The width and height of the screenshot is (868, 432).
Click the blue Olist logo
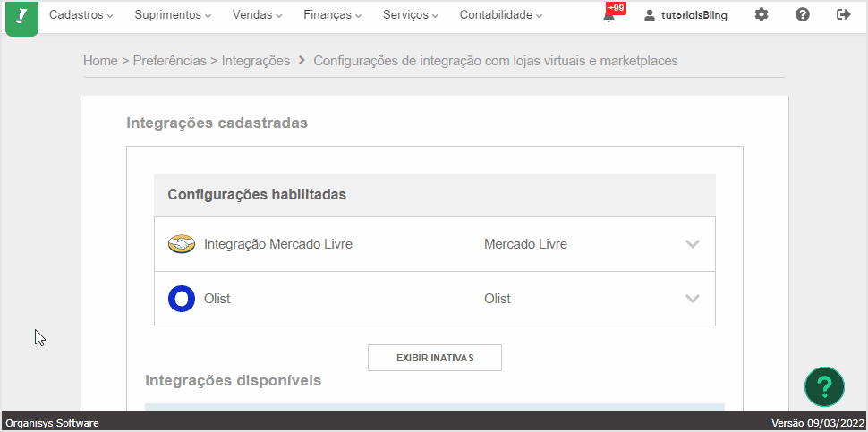[x=182, y=299]
